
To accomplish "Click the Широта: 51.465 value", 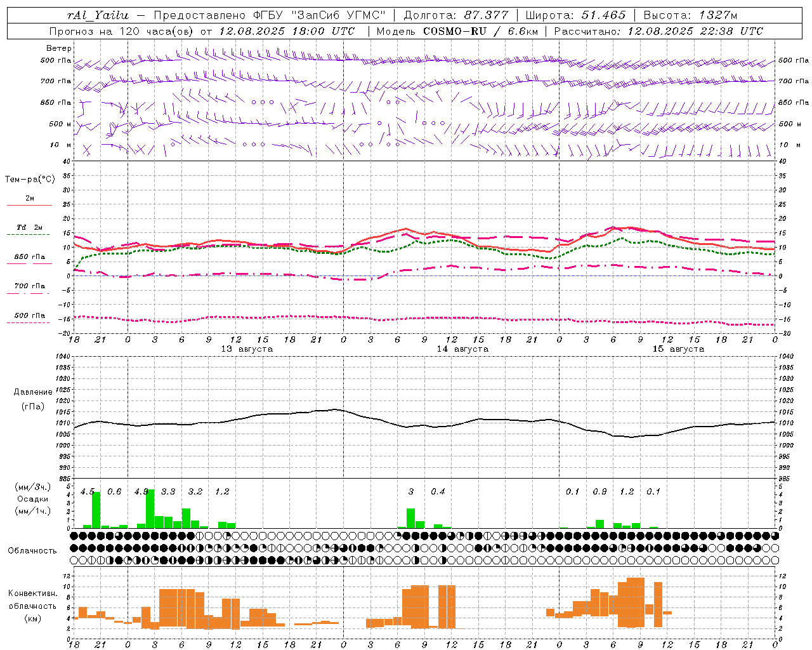I will click(575, 15).
